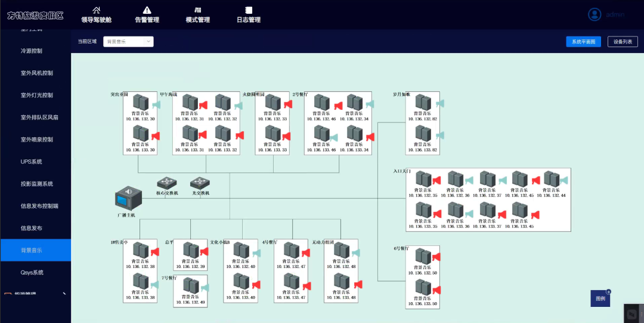Switch to the 日志管理 log management tab
Viewport: 644px width, 323px height.
(x=249, y=14)
